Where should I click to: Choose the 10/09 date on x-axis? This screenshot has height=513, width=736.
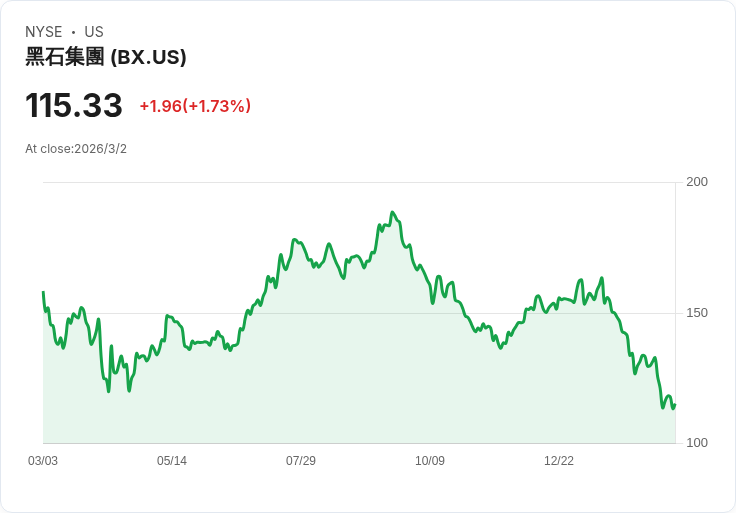430,461
